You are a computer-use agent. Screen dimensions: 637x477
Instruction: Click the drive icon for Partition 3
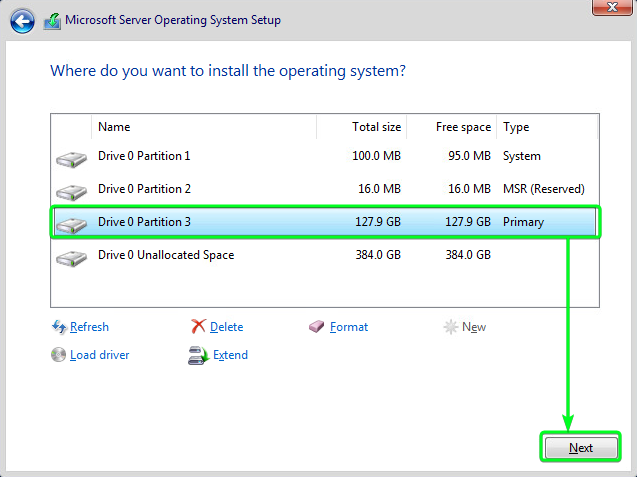[72, 225]
